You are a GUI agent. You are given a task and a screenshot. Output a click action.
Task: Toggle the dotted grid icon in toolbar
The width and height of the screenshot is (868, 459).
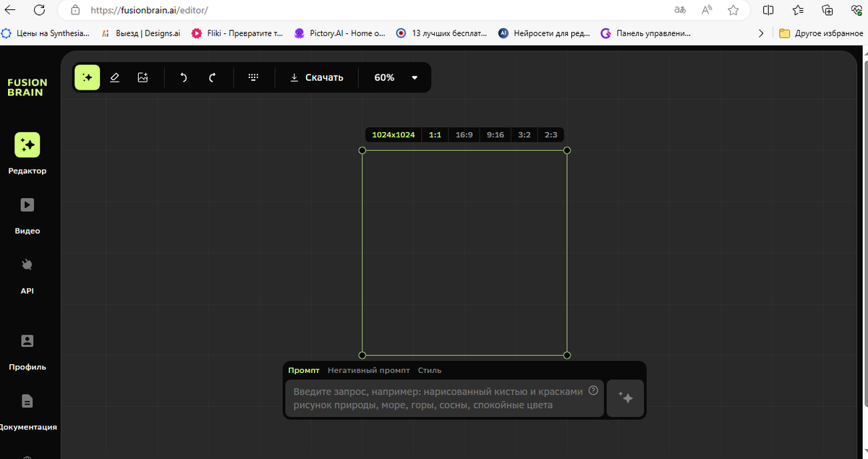point(253,77)
